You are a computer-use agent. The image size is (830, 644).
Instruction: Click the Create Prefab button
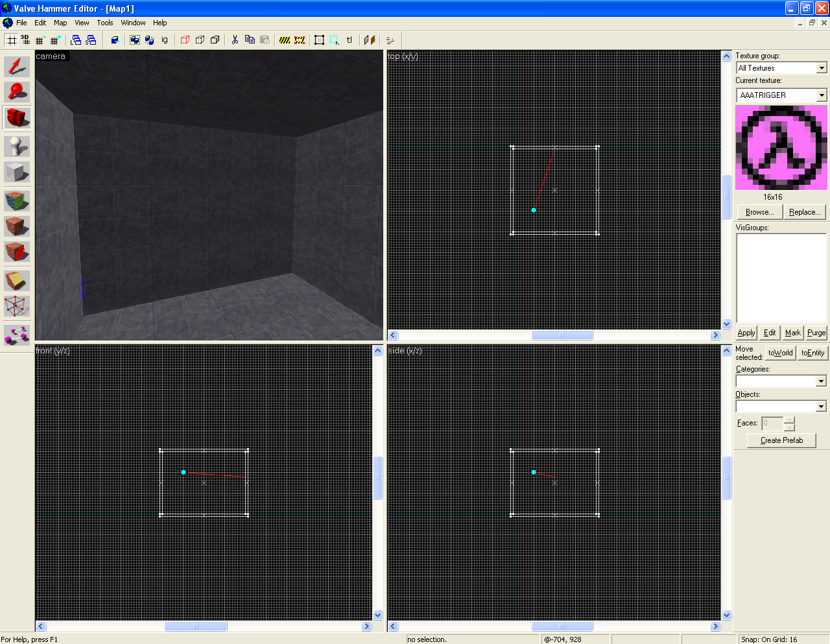[781, 440]
